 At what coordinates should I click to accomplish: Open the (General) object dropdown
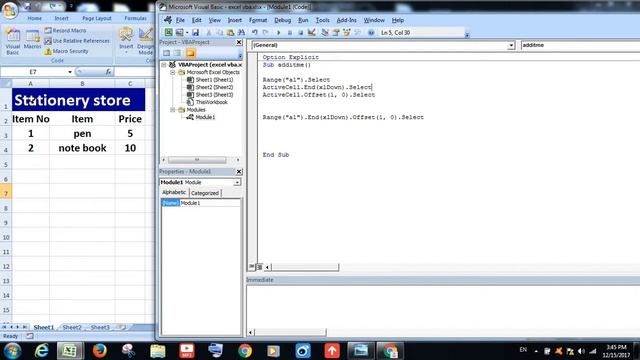(511, 45)
